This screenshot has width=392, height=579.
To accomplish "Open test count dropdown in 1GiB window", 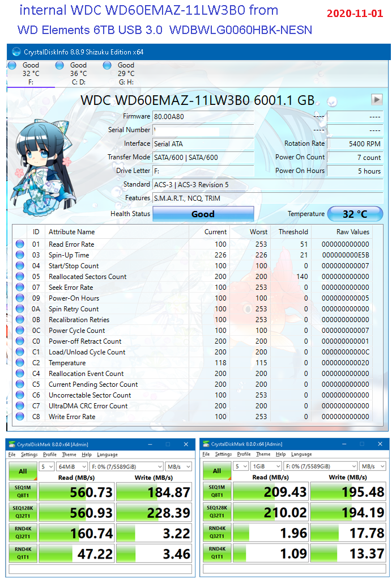I will pos(241,466).
